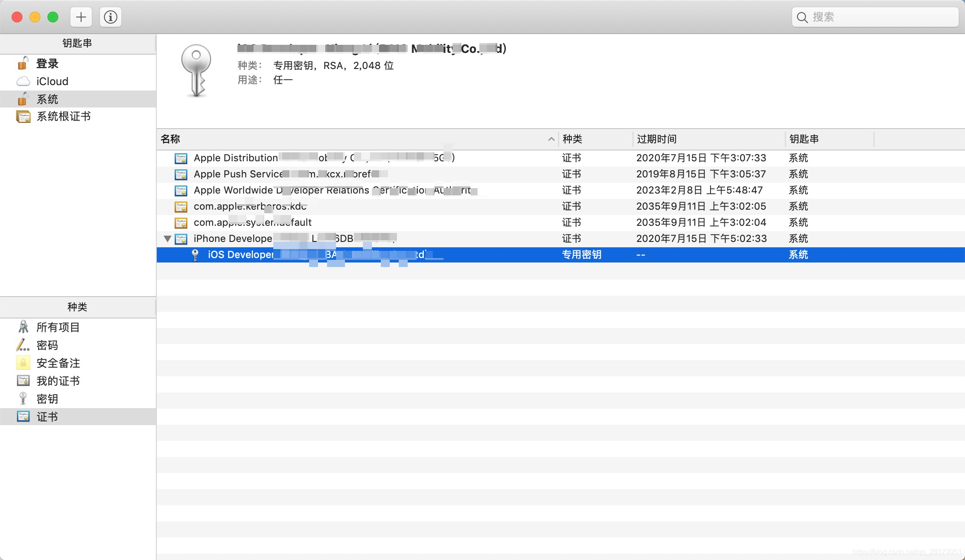Click expiry 2020年7月15日 下午3:07:33
965x560 pixels.
tap(701, 158)
